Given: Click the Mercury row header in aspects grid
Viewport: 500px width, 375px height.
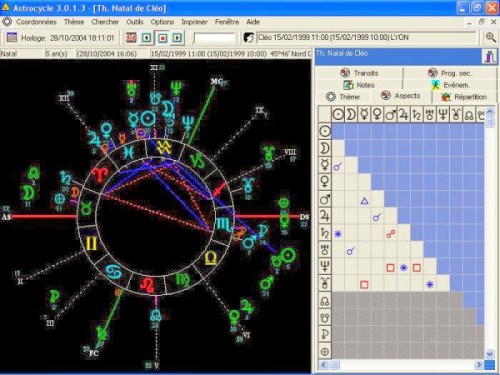Looking at the screenshot, I should pos(325,165).
